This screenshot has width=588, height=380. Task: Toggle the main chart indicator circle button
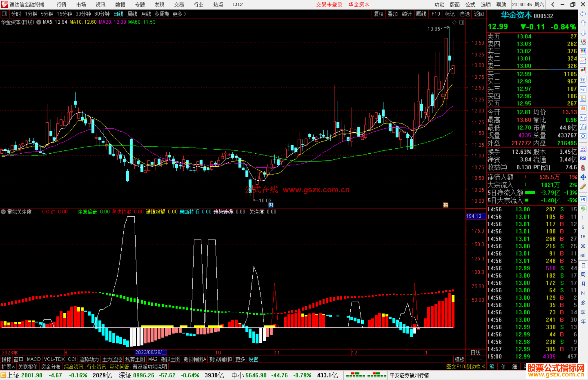point(39,22)
